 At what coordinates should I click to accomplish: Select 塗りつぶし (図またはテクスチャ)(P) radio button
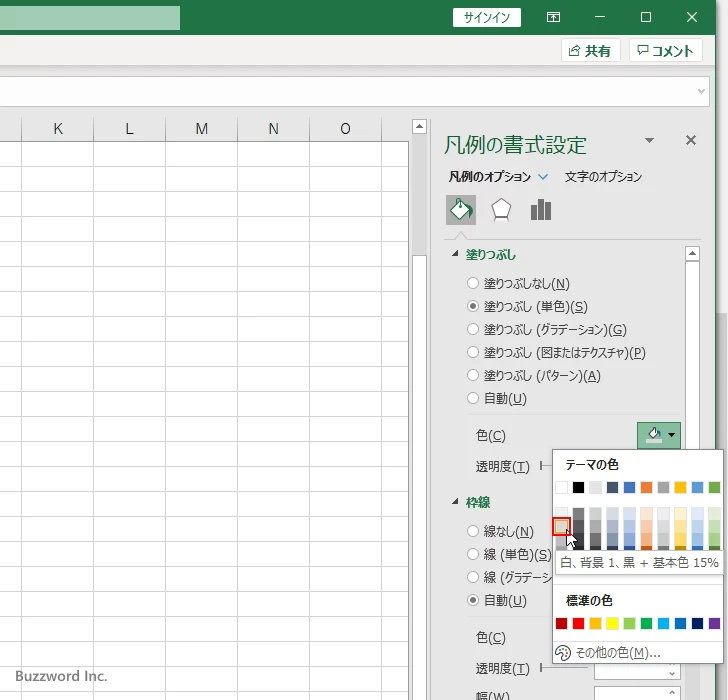pos(473,352)
